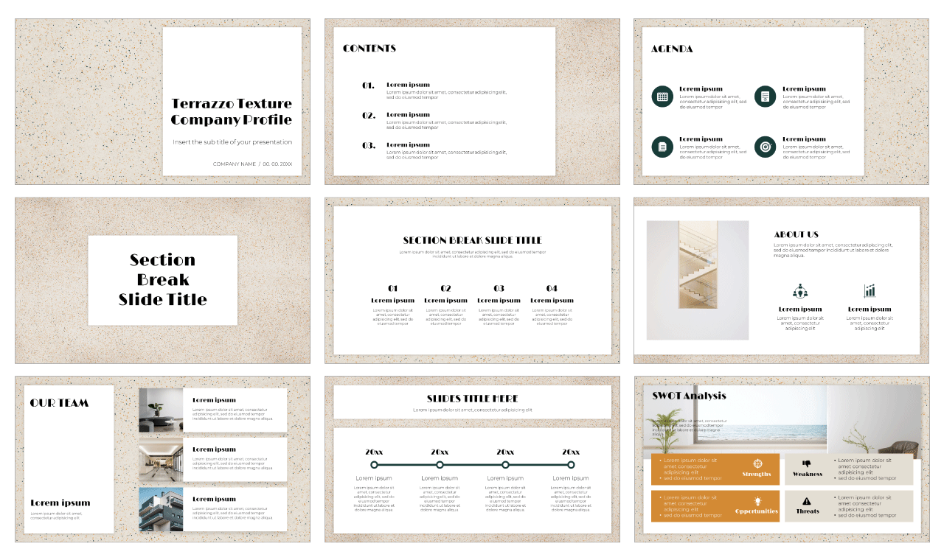Select 'Insert the sub title of your presentation' text
Viewport: 944px width, 560px height.
coord(232,141)
